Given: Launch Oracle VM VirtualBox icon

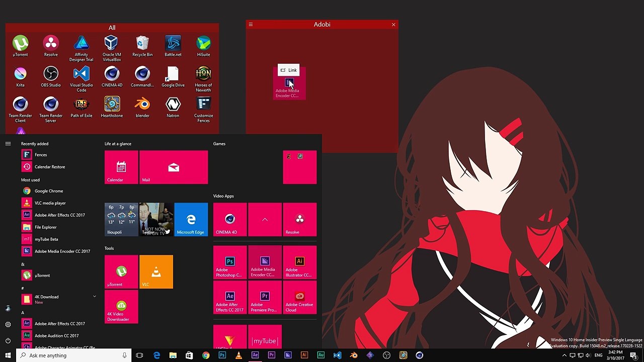Looking at the screenshot, I should click(x=112, y=48).
